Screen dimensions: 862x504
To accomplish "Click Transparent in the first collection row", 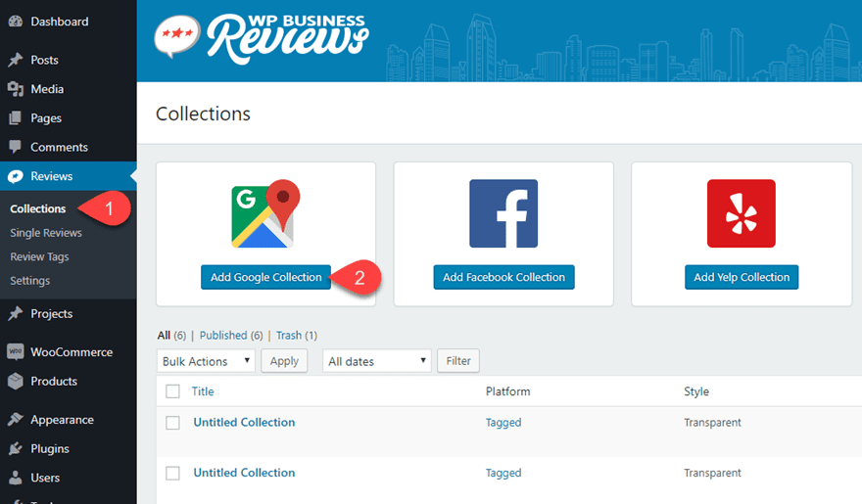I will tap(712, 422).
